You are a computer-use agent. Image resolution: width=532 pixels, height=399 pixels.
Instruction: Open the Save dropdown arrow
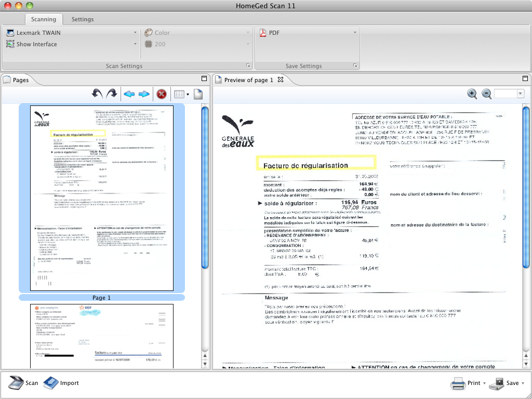coord(523,383)
